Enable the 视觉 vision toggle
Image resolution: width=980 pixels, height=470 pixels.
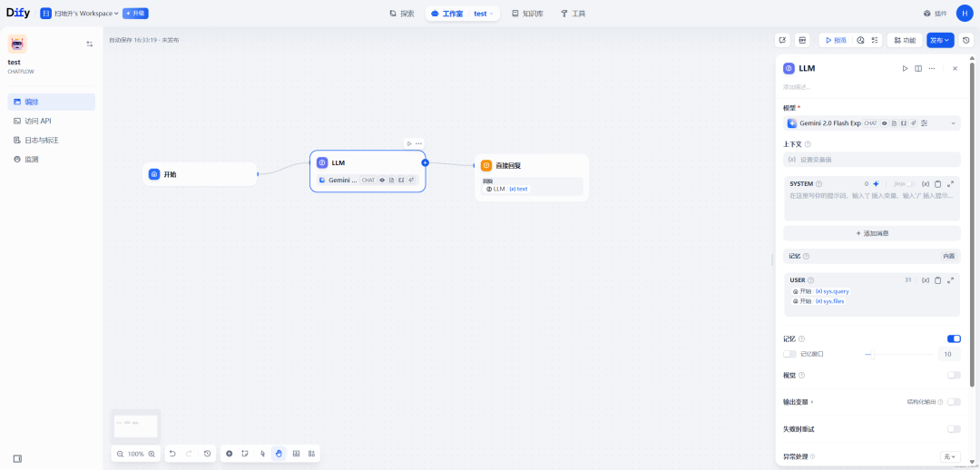954,375
